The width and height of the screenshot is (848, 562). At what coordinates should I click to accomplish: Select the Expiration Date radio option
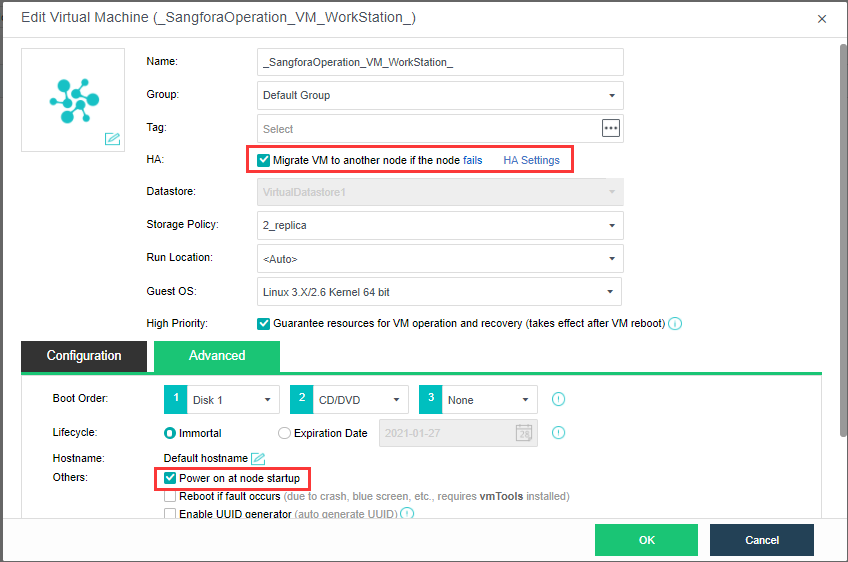[285, 433]
